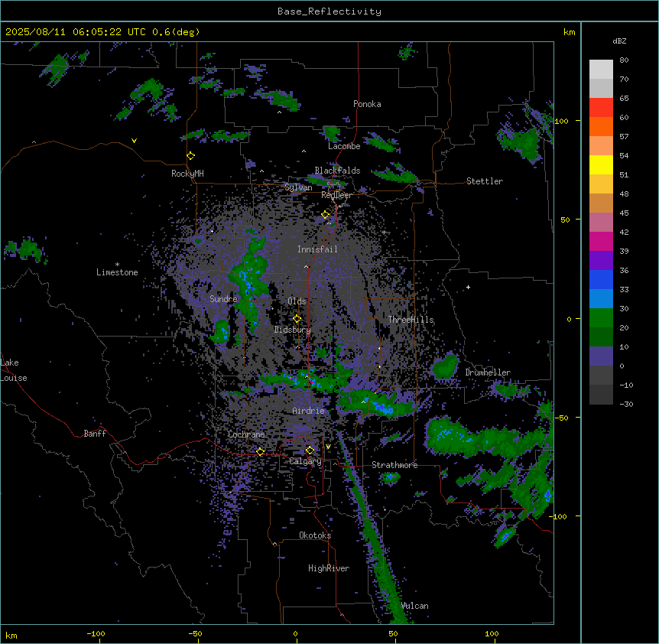Select the ThreeHills label
The image size is (659, 644).
click(x=411, y=320)
